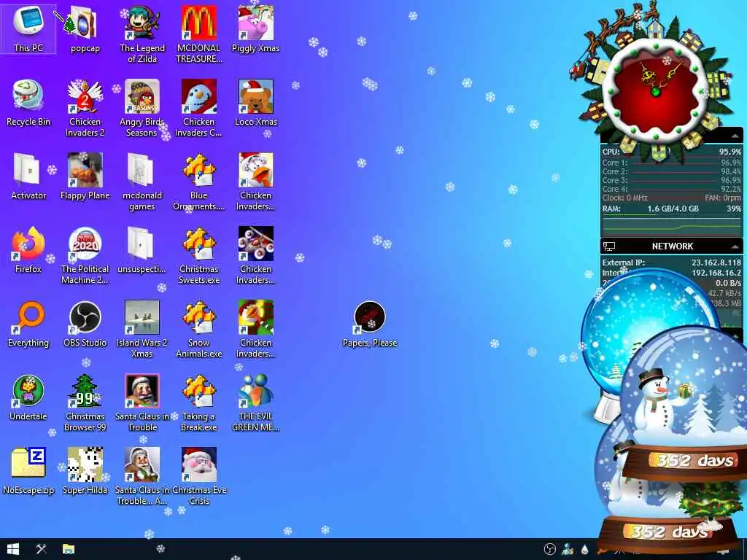
Task: Launch Christmas Eve Crisis
Action: coord(198,475)
